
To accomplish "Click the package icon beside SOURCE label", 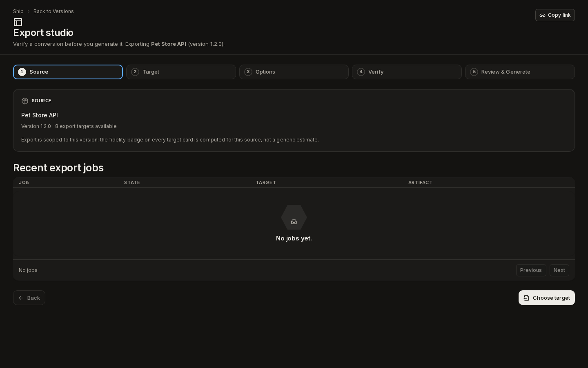I will pos(25,101).
